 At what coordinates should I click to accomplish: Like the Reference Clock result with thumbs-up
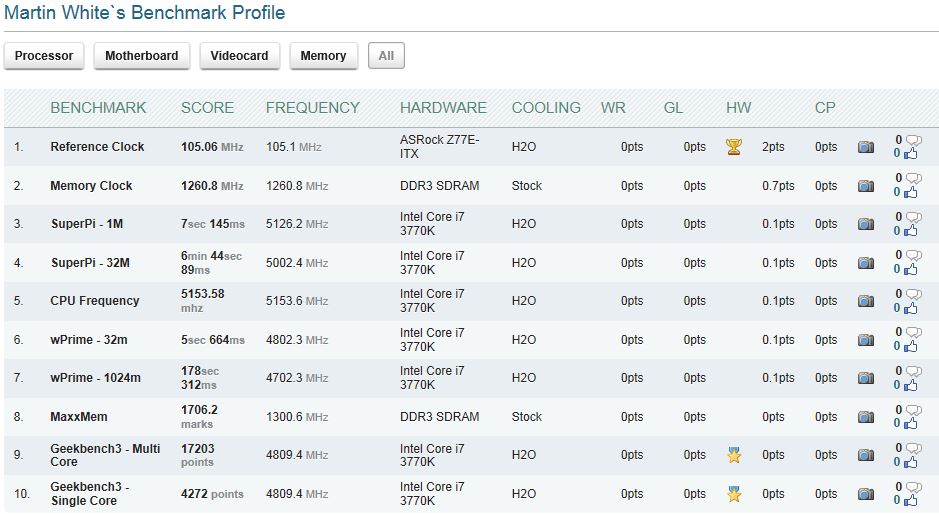pyautogui.click(x=911, y=154)
